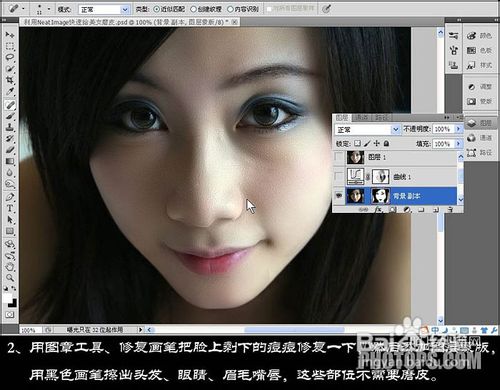Select the Eyedropper tool
Viewport: 500px width, 390px height.
10,91
